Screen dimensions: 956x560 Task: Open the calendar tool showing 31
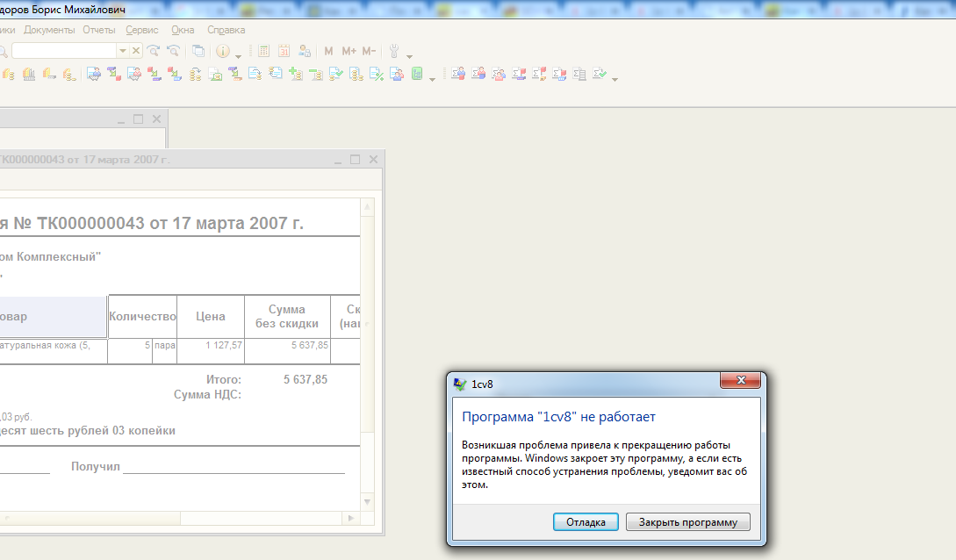pyautogui.click(x=284, y=51)
